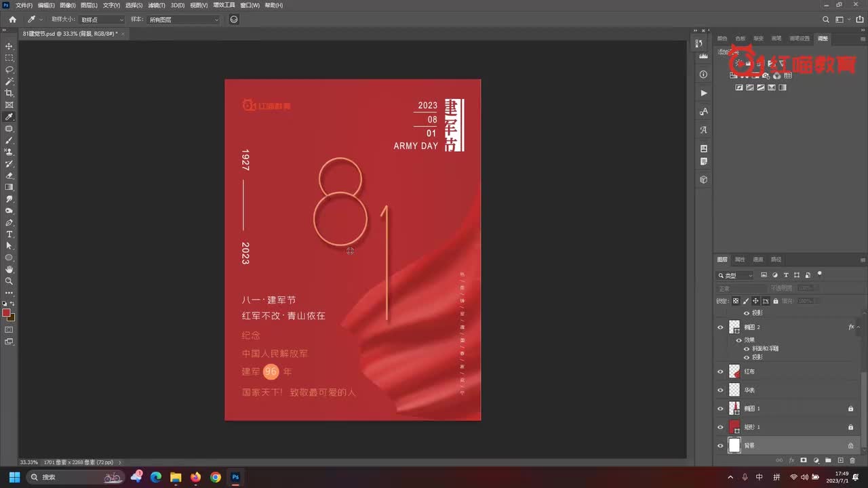The width and height of the screenshot is (868, 488).
Task: Create a new layer group
Action: [828, 461]
